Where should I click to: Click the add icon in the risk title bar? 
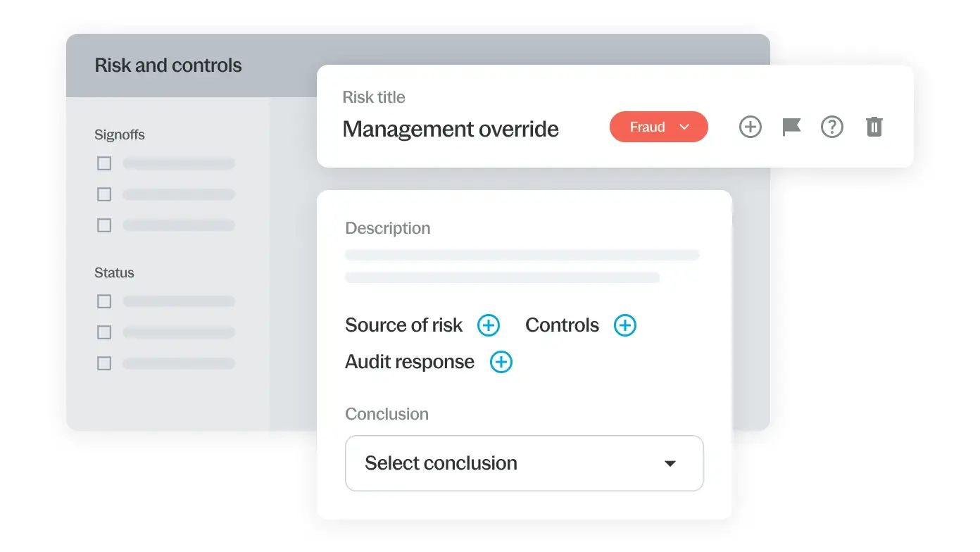(750, 127)
